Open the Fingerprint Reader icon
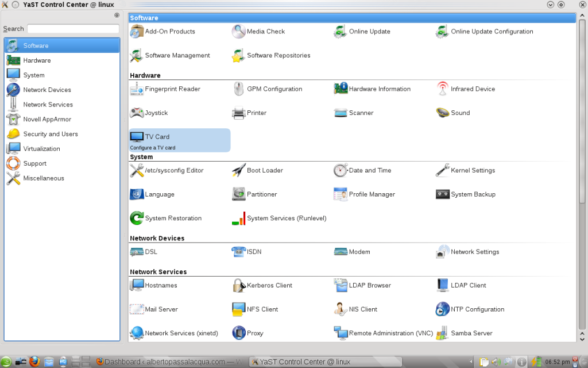This screenshot has height=368, width=588. click(x=137, y=89)
